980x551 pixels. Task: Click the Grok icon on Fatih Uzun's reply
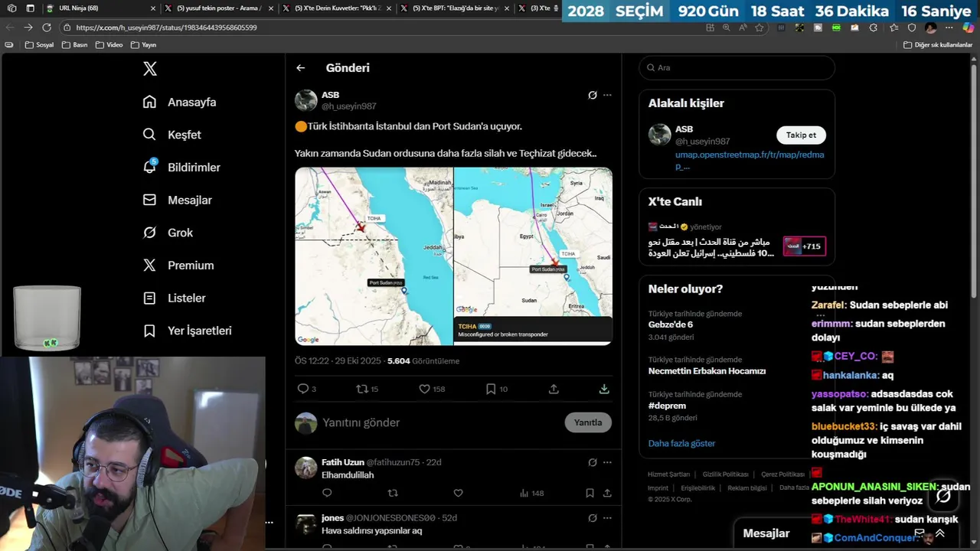(592, 462)
